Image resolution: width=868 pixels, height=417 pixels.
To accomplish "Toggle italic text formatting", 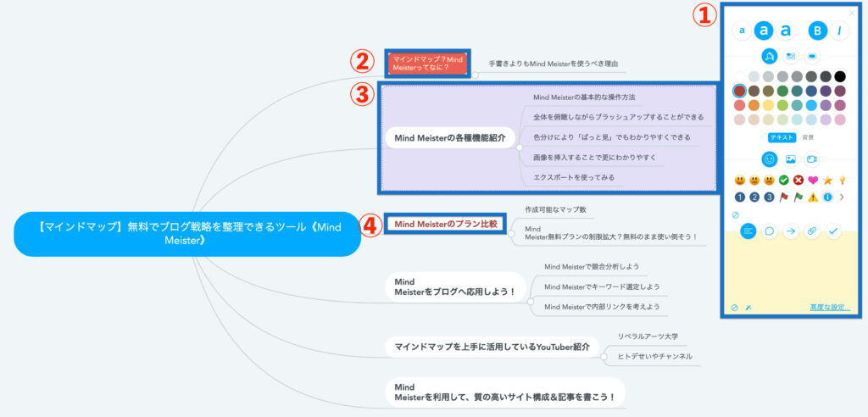I will [x=839, y=31].
